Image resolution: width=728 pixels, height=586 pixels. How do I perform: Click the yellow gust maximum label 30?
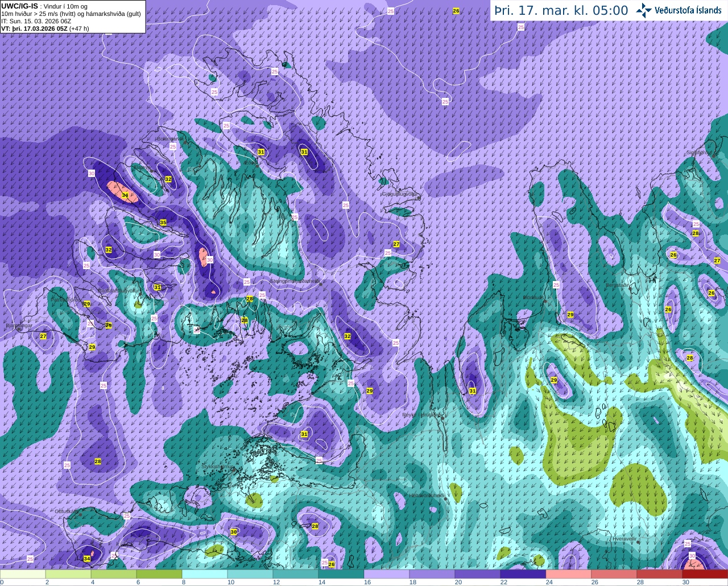coord(234,532)
